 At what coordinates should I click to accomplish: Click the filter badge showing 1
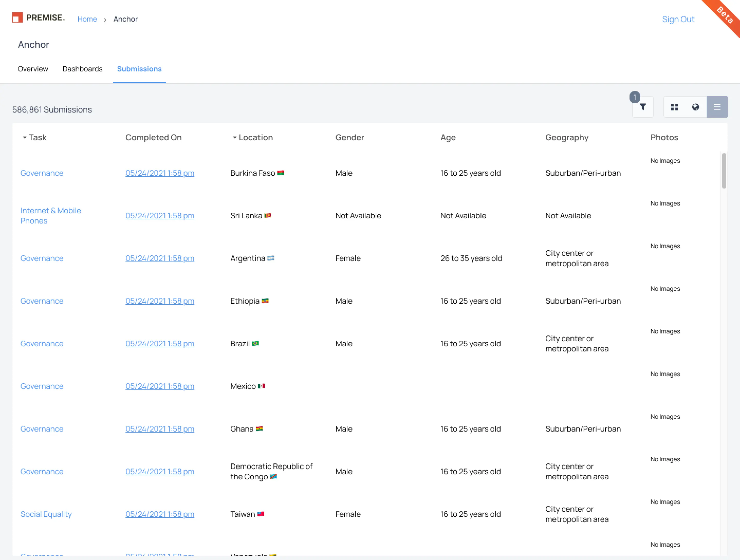coord(635,97)
